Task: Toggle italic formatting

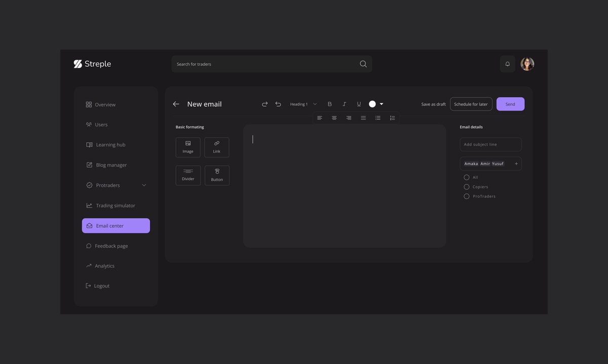Action: [345, 104]
